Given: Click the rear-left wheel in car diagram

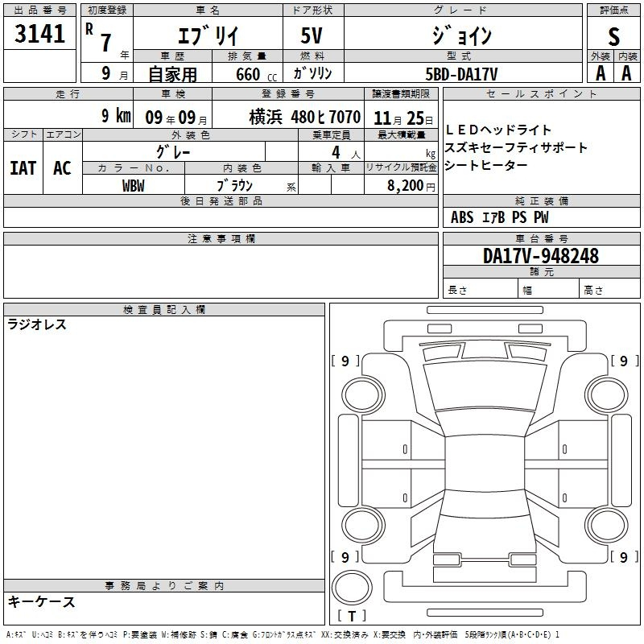Looking at the screenshot, I should coord(365,525).
